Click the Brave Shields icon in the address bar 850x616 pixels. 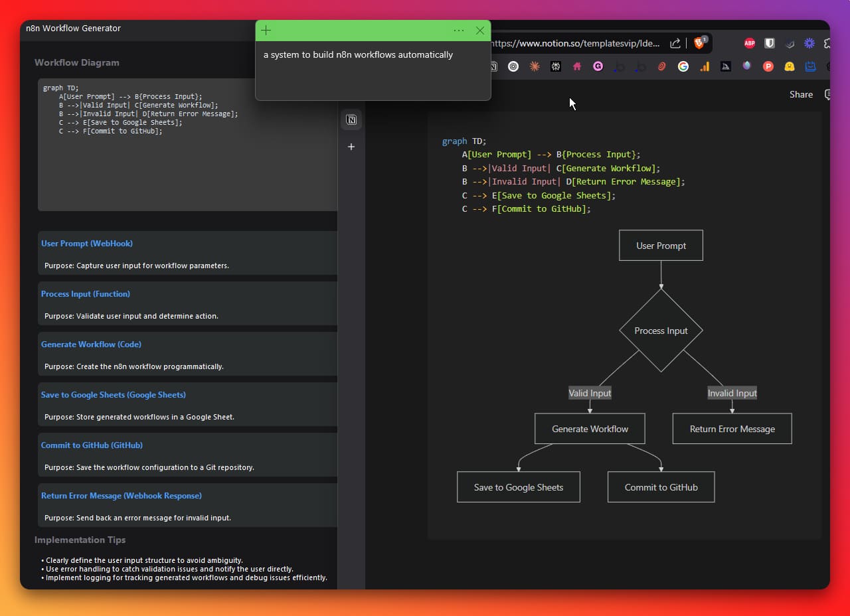pos(699,43)
